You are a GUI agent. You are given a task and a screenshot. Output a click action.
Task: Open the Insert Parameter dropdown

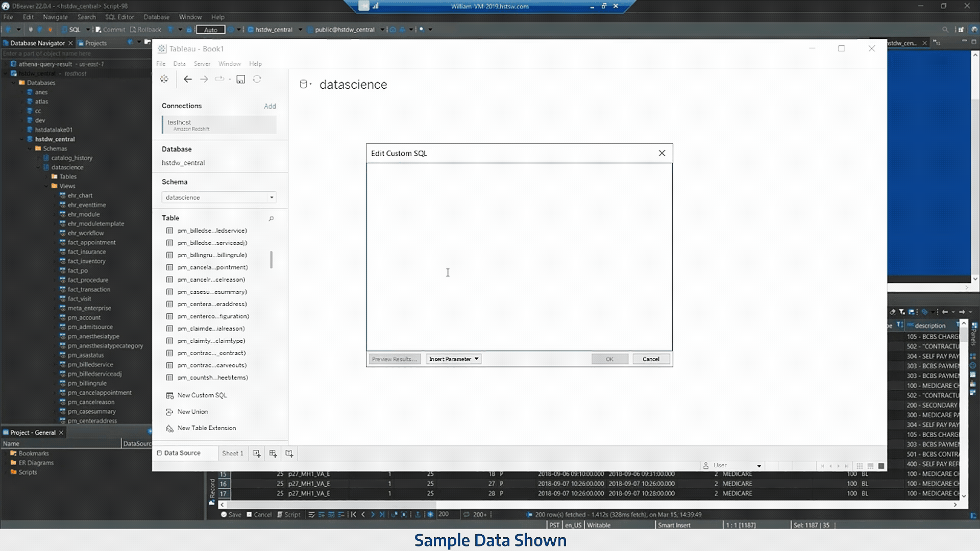[454, 359]
